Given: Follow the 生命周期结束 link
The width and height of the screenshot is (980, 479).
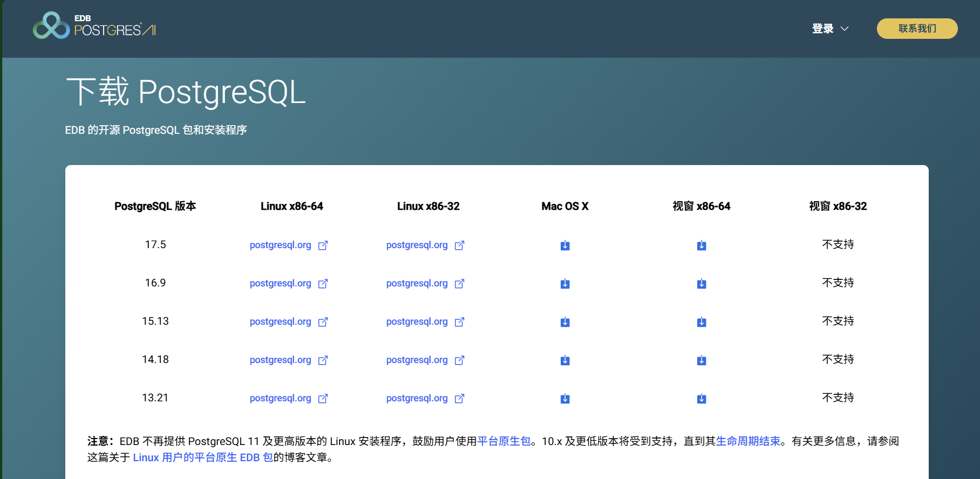Looking at the screenshot, I should (x=748, y=441).
